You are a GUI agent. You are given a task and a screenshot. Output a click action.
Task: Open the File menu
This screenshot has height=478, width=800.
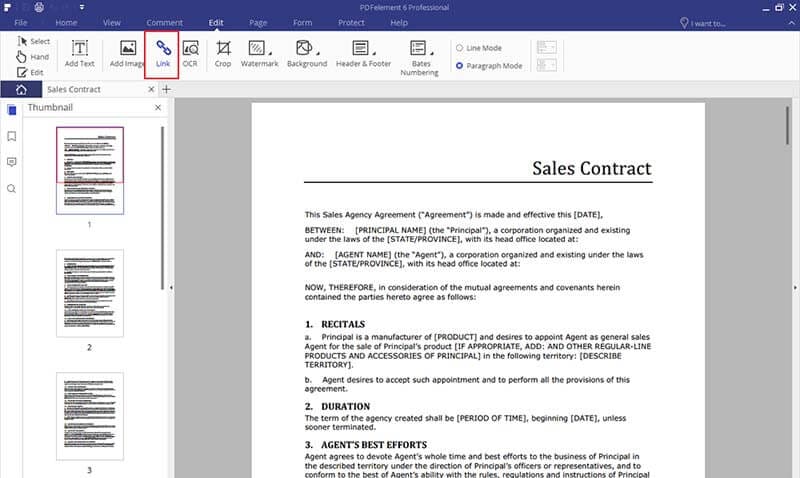(21, 23)
